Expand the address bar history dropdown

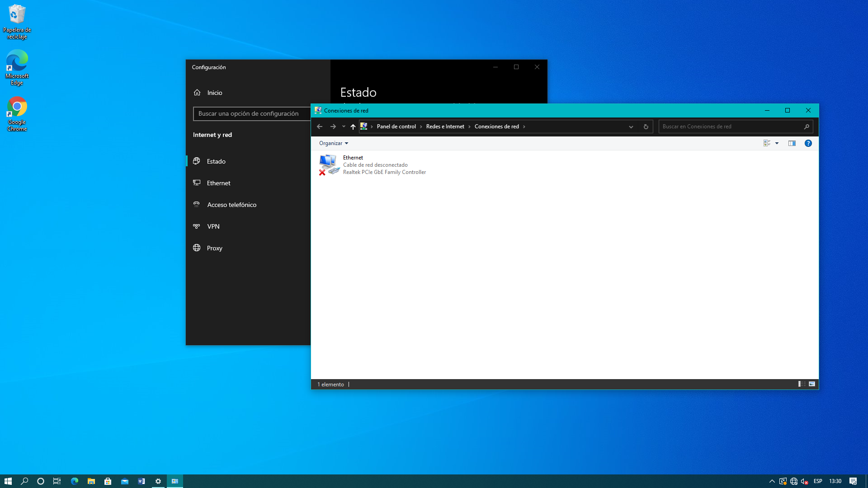[x=631, y=127]
